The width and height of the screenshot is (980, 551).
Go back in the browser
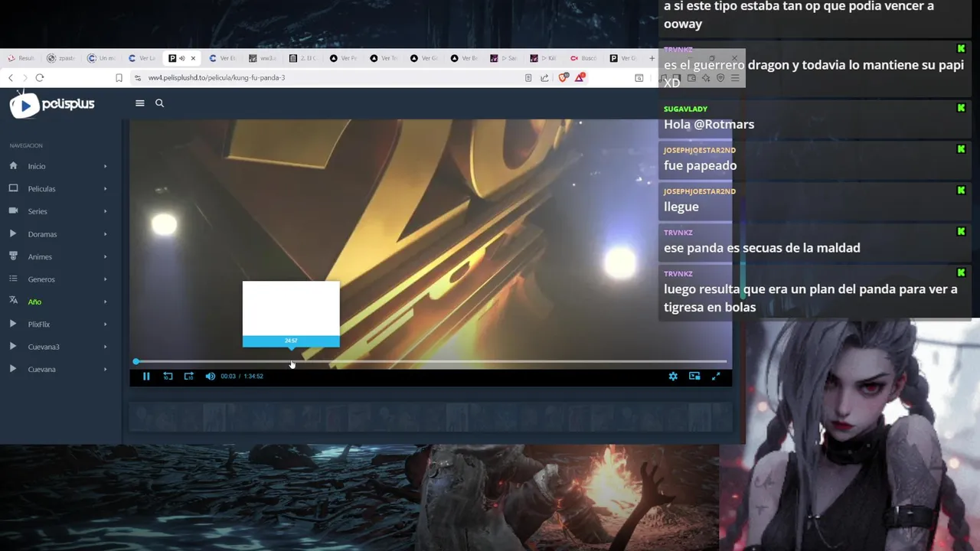tap(11, 77)
